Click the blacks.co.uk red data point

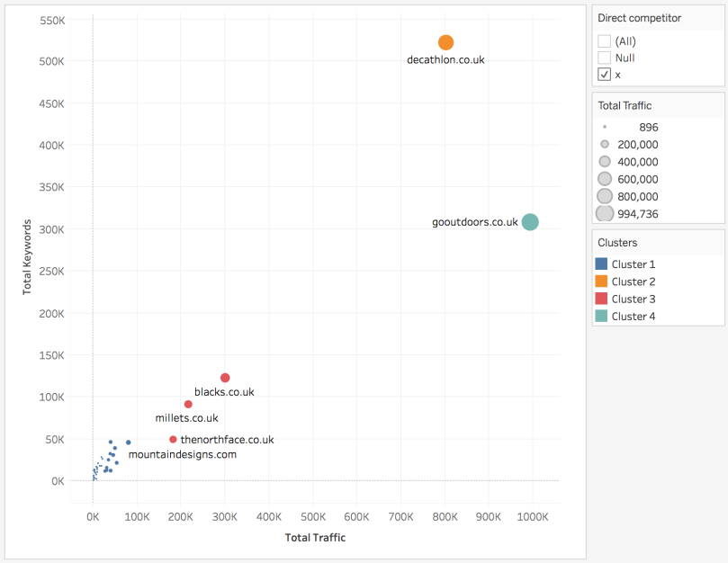click(225, 378)
